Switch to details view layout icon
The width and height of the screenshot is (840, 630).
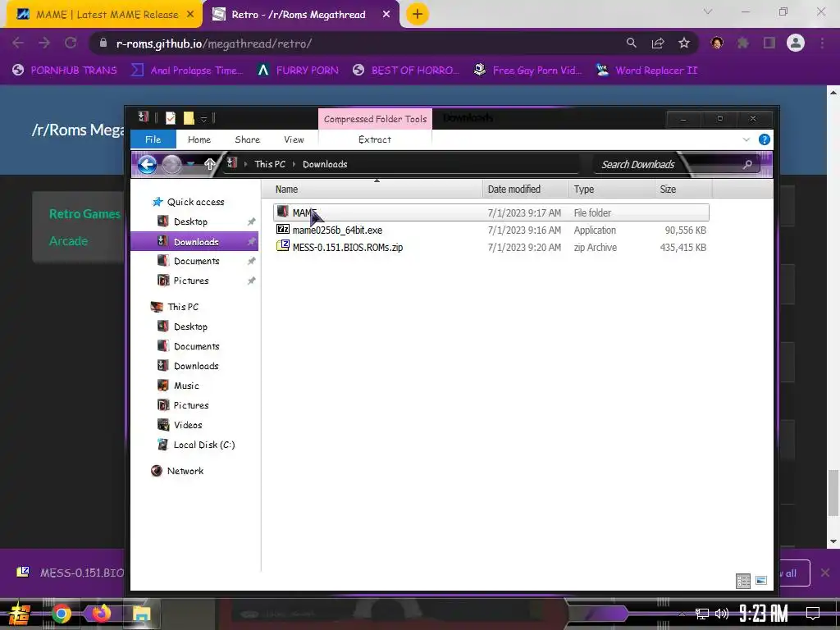coord(743,581)
